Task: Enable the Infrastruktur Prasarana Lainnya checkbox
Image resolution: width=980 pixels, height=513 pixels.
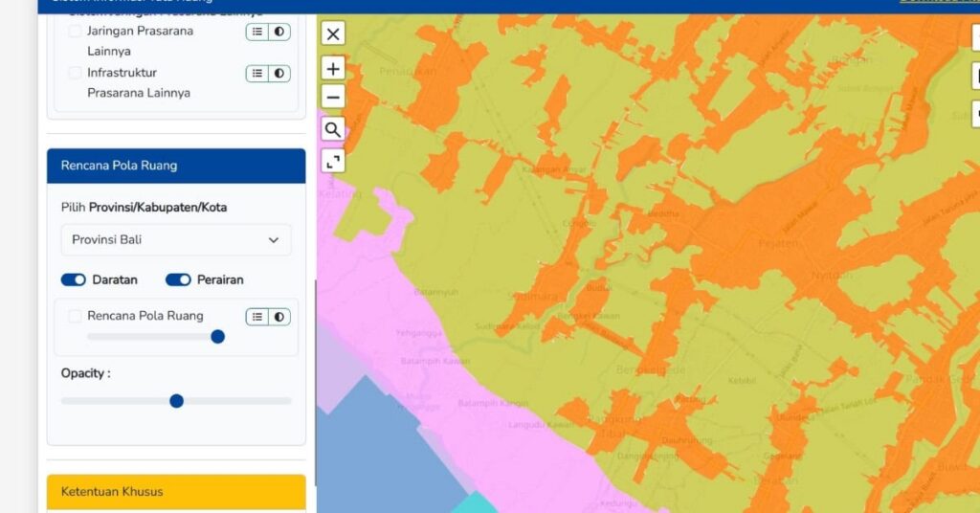Action: click(75, 73)
